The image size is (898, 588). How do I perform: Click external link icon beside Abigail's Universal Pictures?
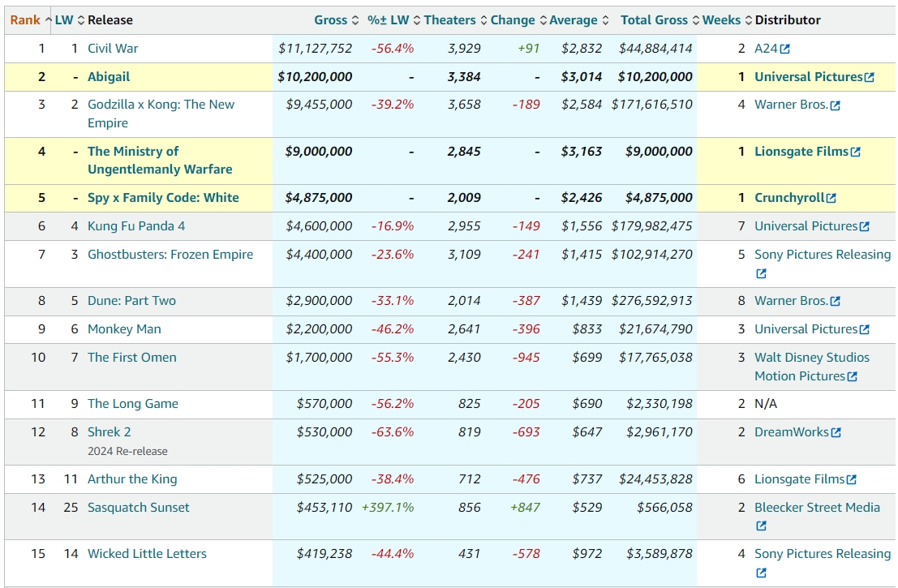pyautogui.click(x=870, y=77)
